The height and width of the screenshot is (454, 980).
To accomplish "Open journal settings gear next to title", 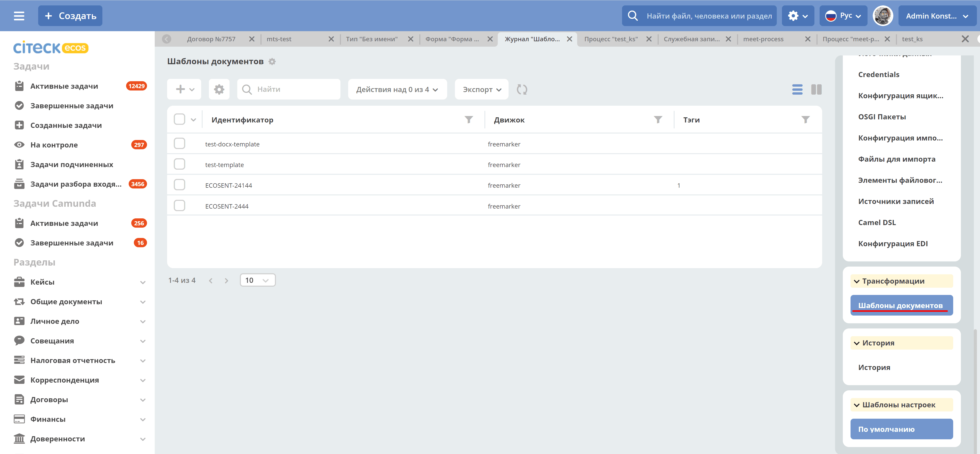I will (x=272, y=62).
